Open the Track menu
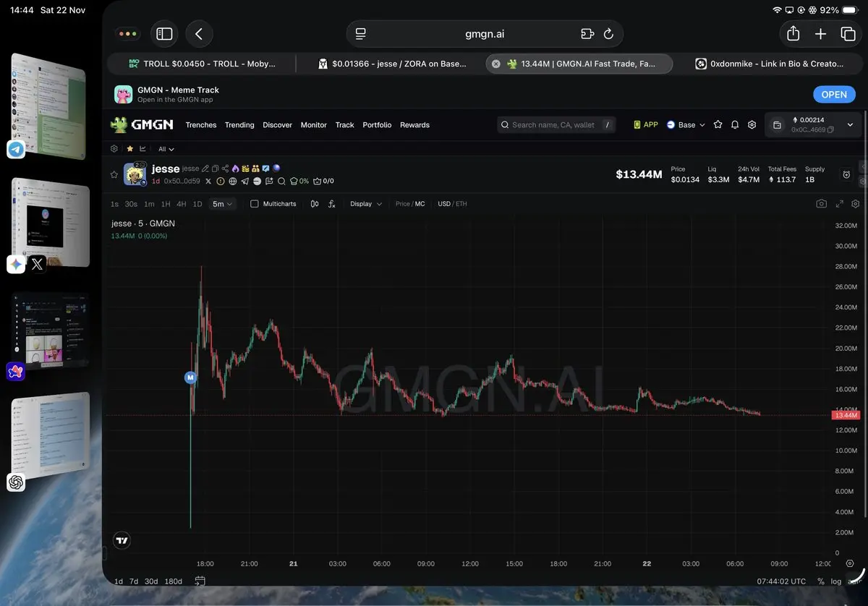This screenshot has height=606, width=868. tap(345, 125)
